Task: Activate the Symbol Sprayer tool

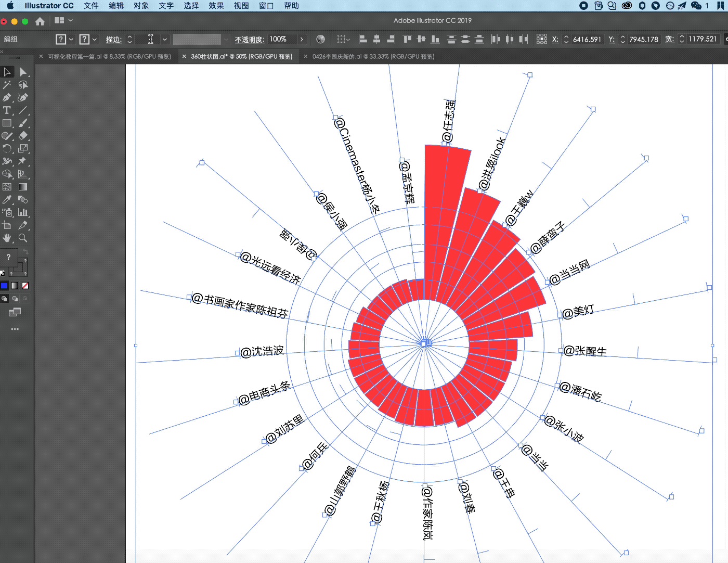Action: (7, 212)
